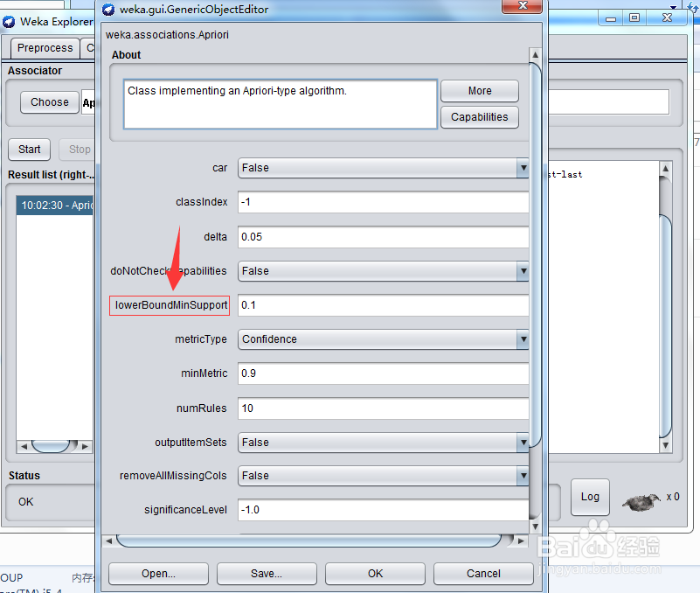
Task: Maximize the Weka Explorer window
Action: pyautogui.click(x=634, y=17)
